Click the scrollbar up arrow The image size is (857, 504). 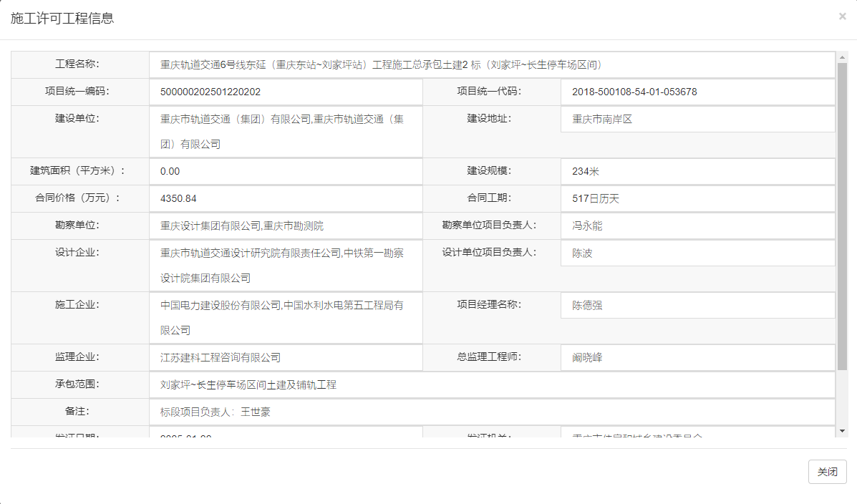[842, 57]
